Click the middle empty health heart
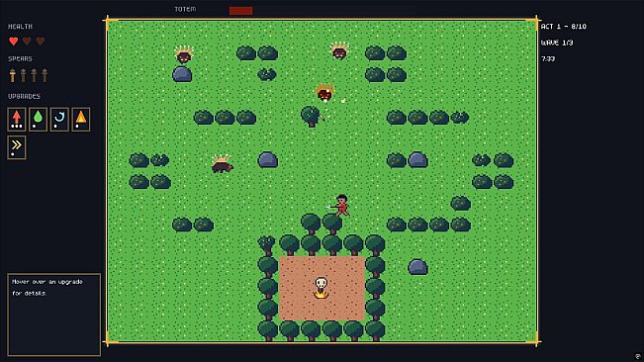Screen dimensions: 644x362 [27, 41]
